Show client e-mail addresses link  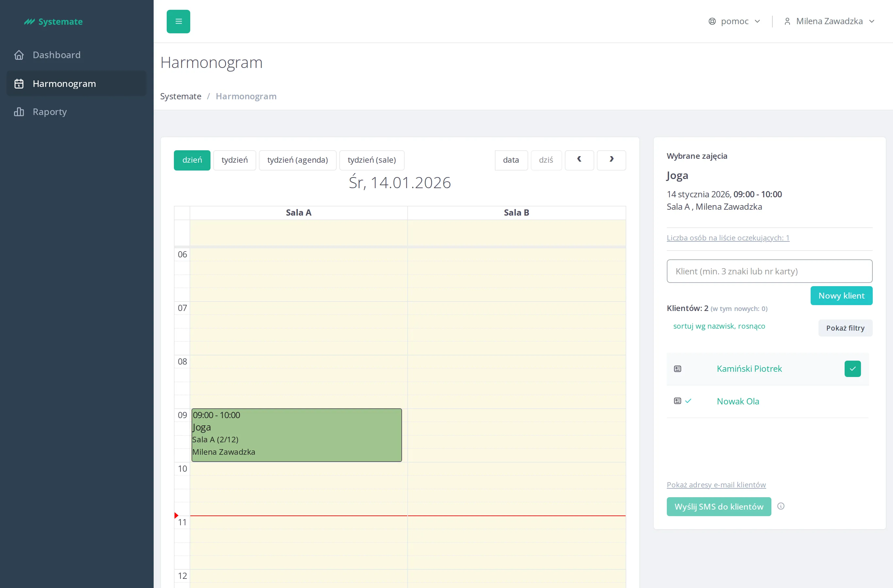coord(716,485)
